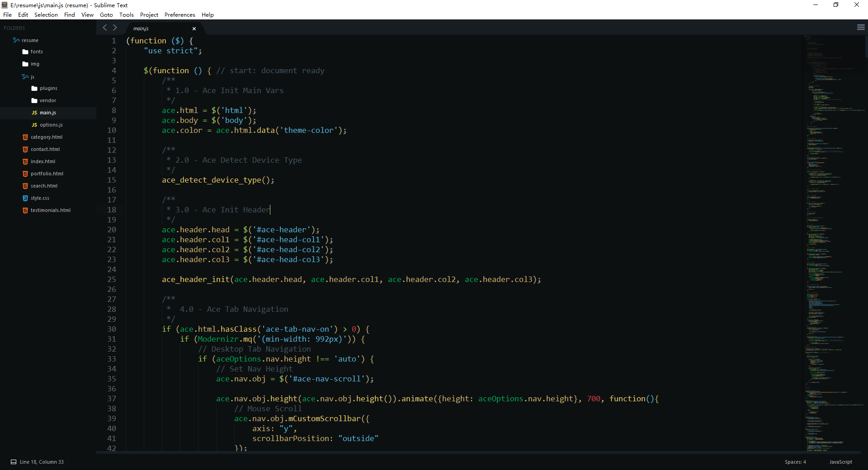Go to previous tab with left arrow

tap(105, 28)
